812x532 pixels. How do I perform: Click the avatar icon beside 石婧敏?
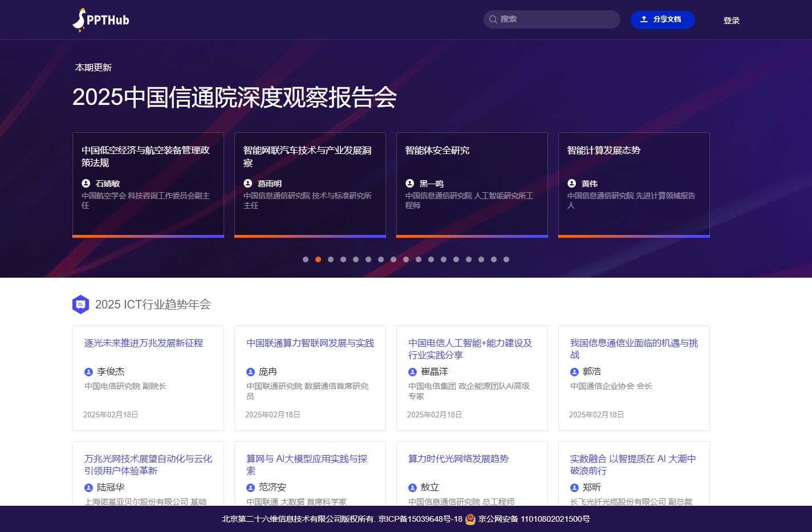[86, 184]
